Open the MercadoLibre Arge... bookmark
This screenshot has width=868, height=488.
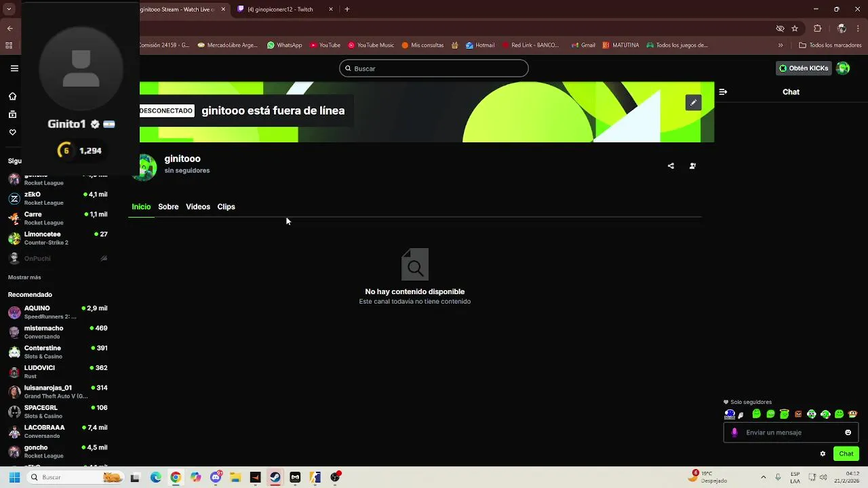[227, 45]
